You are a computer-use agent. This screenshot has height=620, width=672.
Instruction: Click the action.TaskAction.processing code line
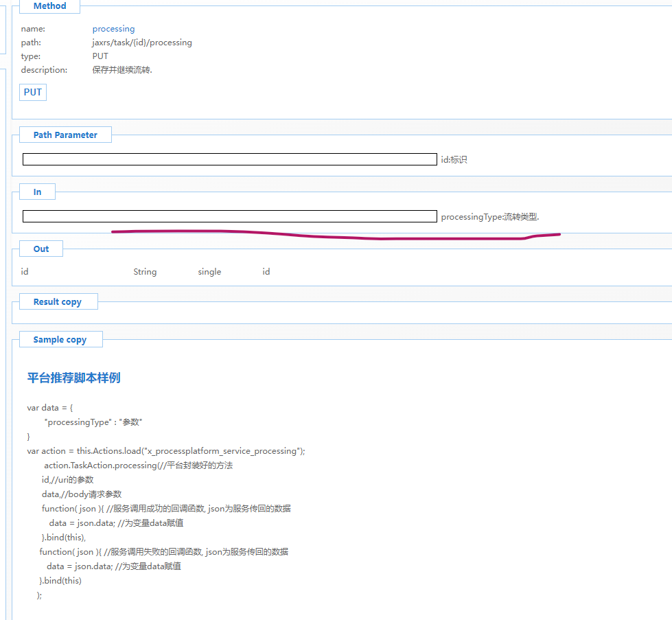pyautogui.click(x=139, y=466)
